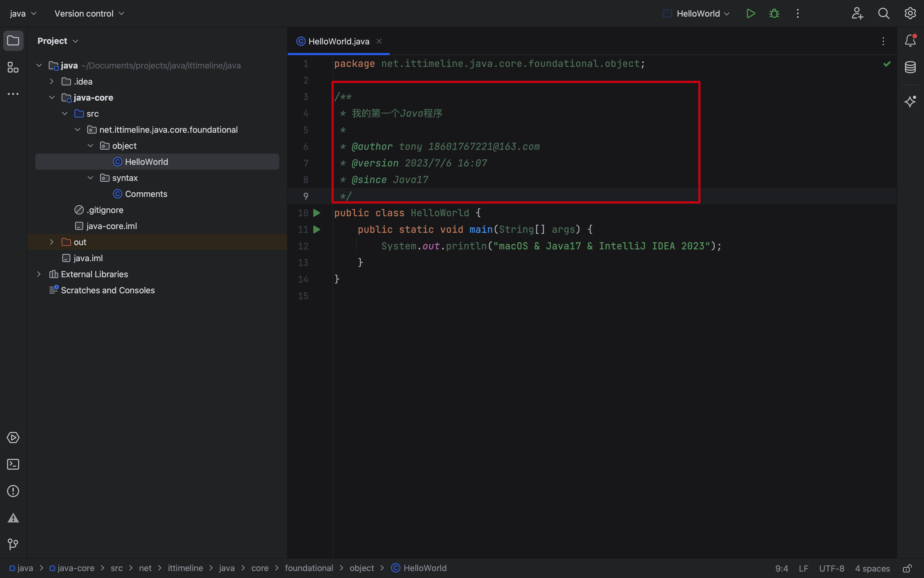This screenshot has width=924, height=578.
Task: Start debugging with the bug icon
Action: [x=774, y=13]
